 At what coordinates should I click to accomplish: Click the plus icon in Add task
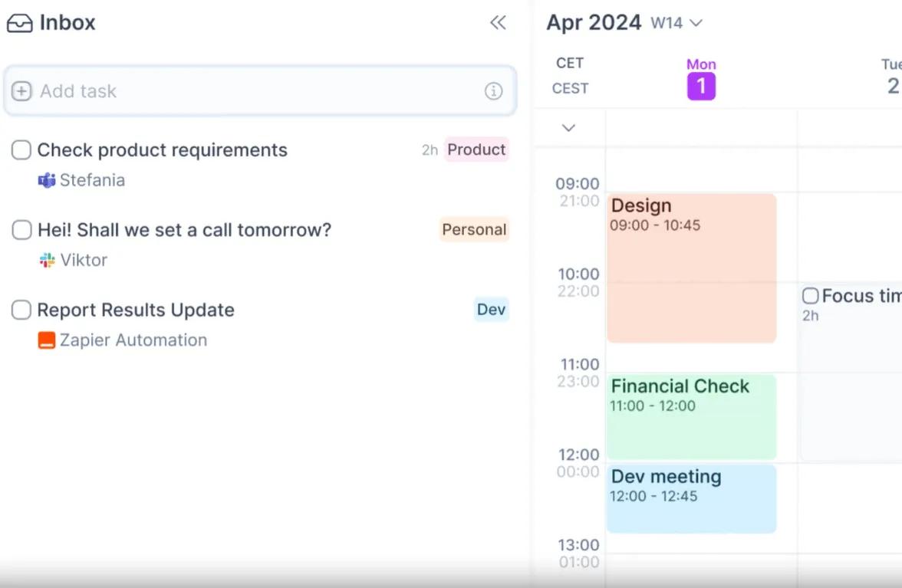[x=21, y=90]
